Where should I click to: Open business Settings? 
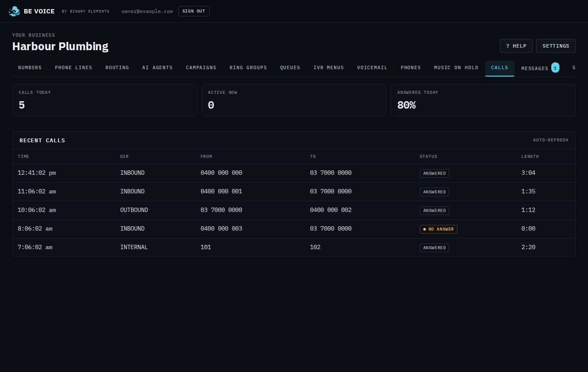tap(556, 46)
